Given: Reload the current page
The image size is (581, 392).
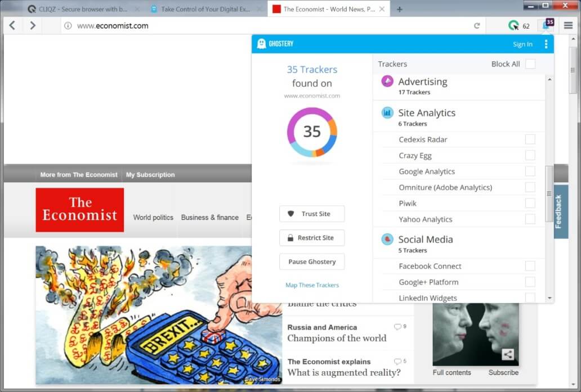Looking at the screenshot, I should point(476,25).
